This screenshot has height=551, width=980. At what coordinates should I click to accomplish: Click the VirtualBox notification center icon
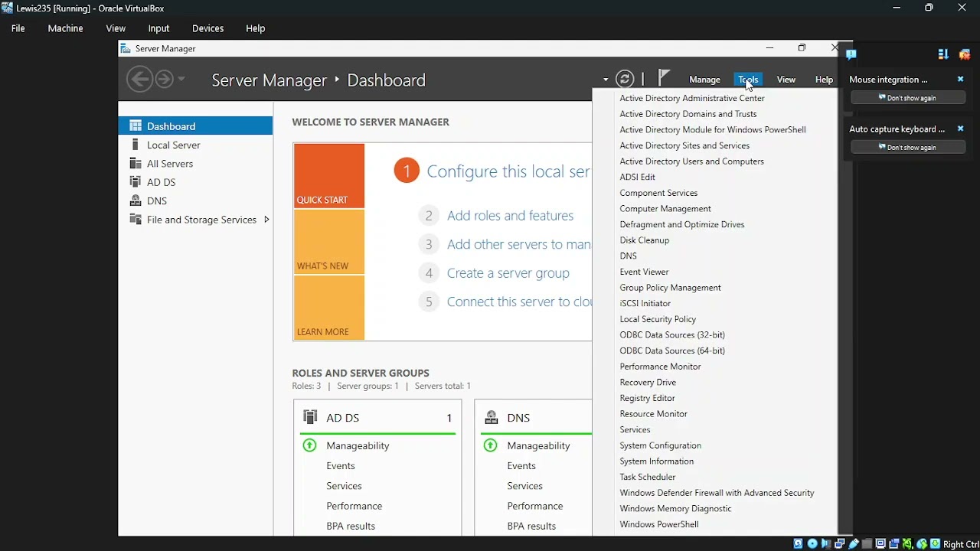tap(851, 54)
